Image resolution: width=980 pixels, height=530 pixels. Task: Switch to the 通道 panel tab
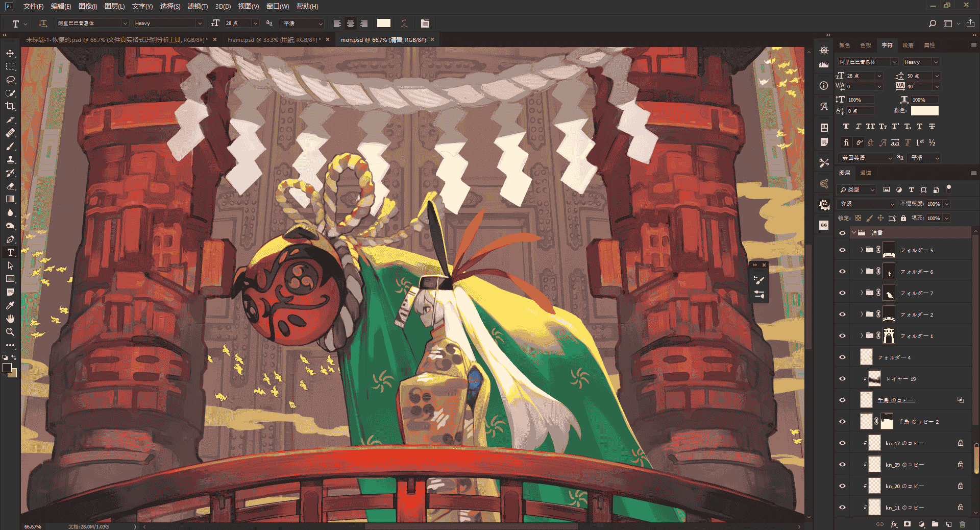[x=866, y=173]
